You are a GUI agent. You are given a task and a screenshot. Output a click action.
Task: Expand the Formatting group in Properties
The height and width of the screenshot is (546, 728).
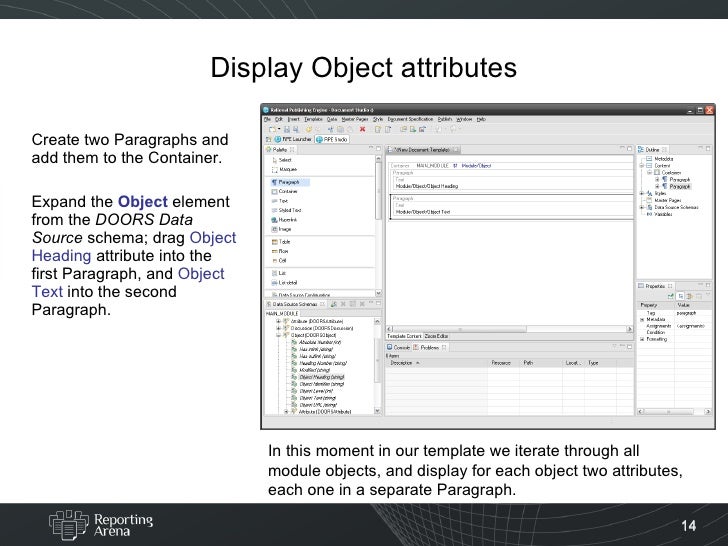642,339
